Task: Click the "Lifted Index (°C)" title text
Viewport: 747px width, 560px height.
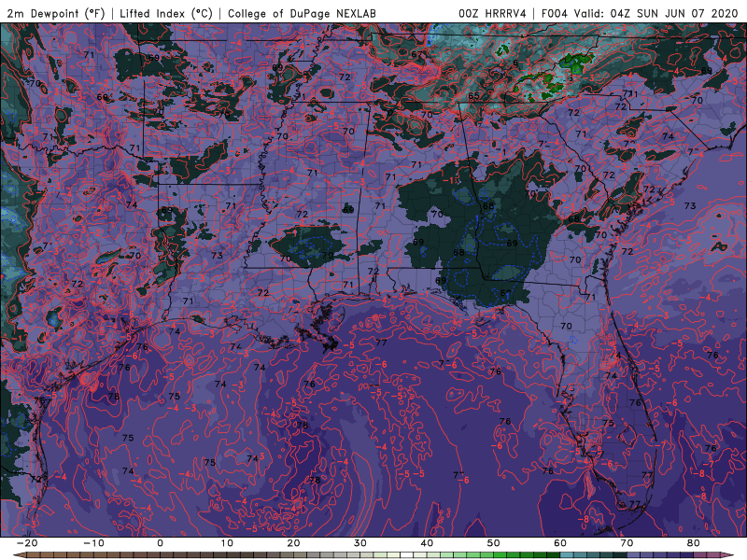Action: (166, 13)
